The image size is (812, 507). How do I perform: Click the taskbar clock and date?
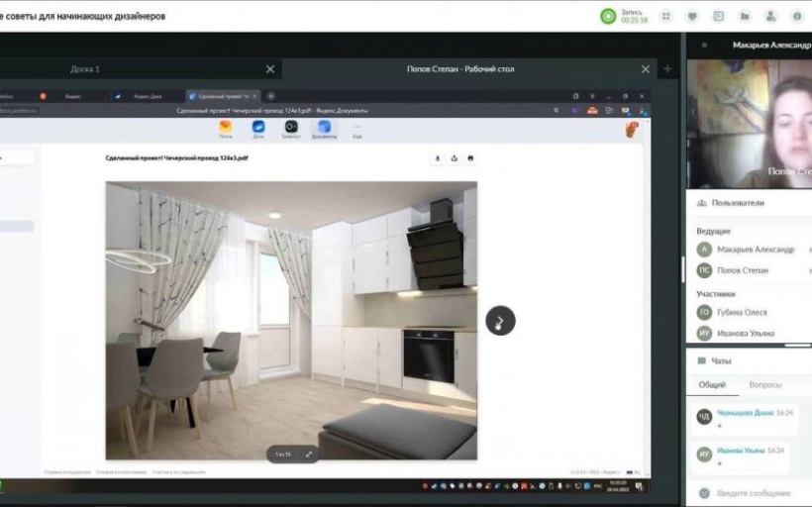point(618,486)
